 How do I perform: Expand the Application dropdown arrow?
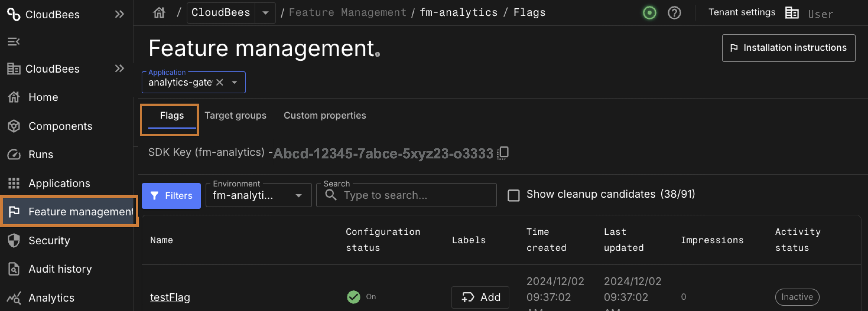click(x=234, y=82)
